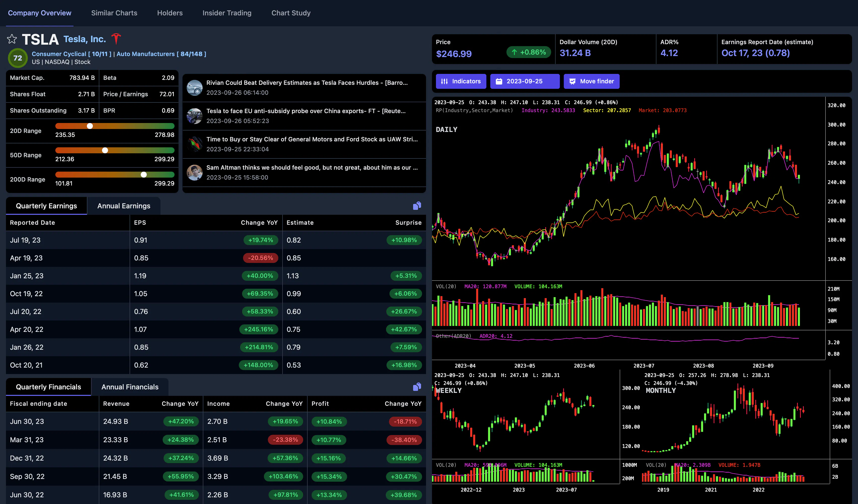Screen dimensions: 858x504
Task: Click the 50D Range slider handle
Action: (105, 150)
